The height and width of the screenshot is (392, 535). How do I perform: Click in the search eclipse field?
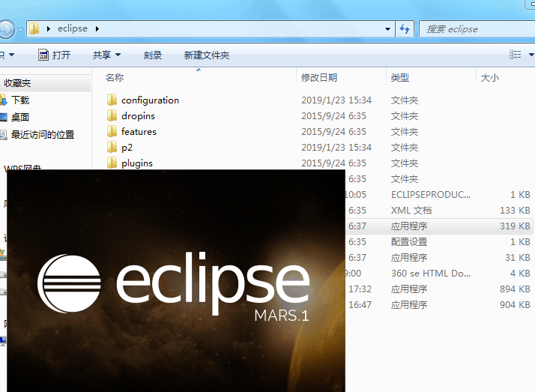(478, 29)
